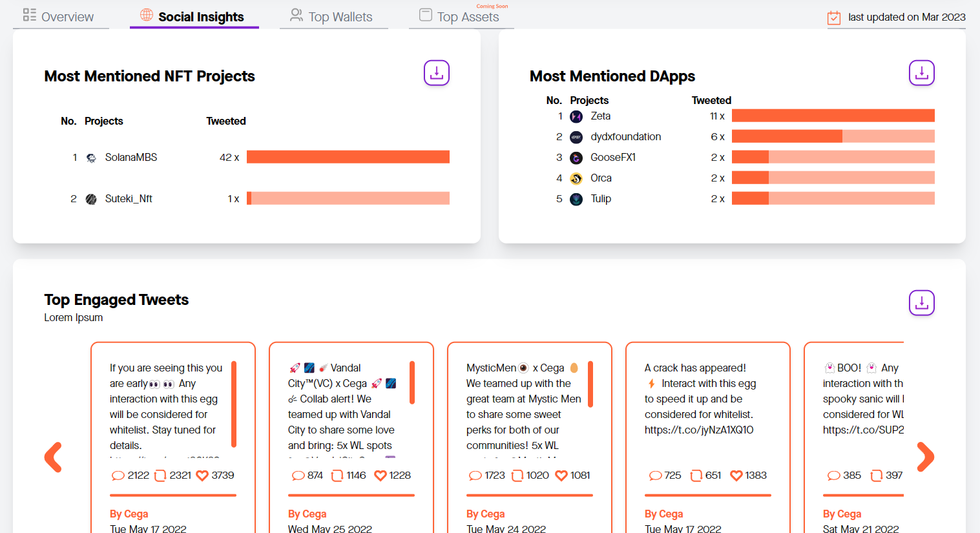Click the SolanaMBS project icon

click(x=91, y=156)
